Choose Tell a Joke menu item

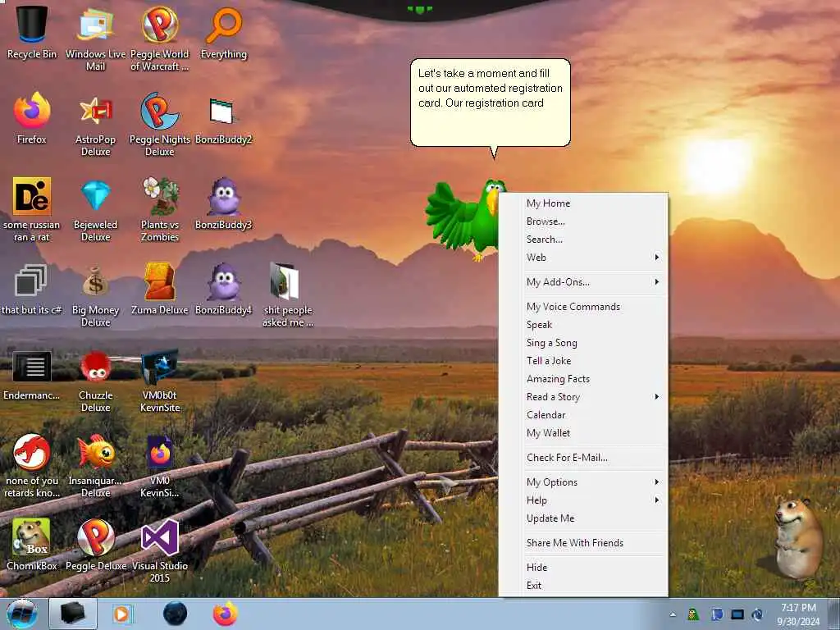(584, 361)
